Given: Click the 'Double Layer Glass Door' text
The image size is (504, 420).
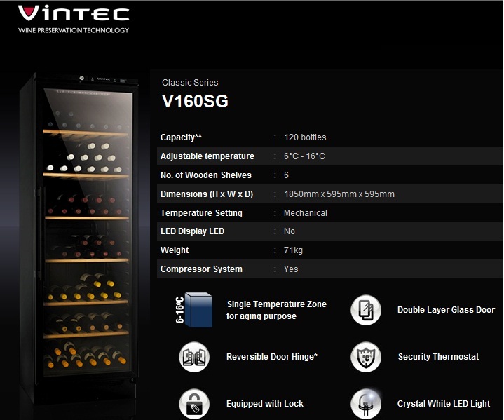Looking at the screenshot, I should pos(446,310).
